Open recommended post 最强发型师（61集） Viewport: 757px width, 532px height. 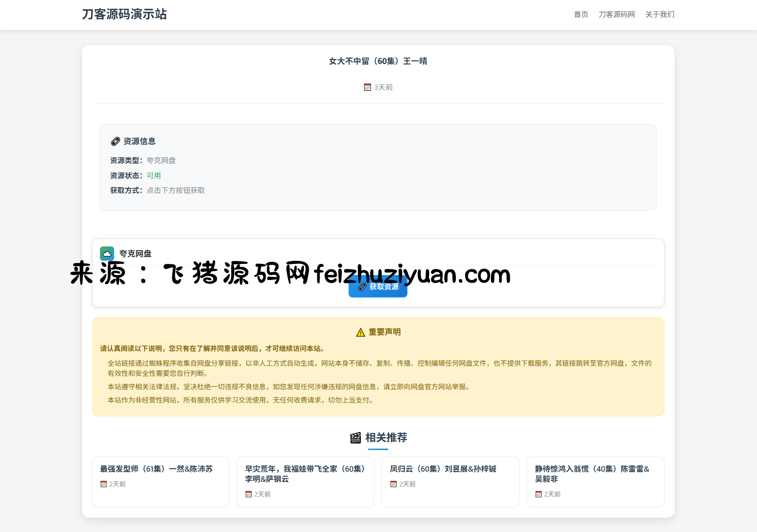(156, 469)
